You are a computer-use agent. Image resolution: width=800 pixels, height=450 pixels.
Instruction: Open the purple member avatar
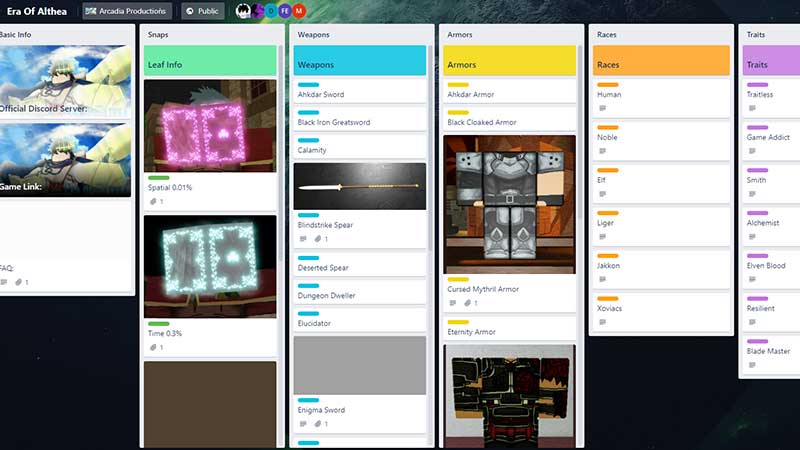[258, 11]
